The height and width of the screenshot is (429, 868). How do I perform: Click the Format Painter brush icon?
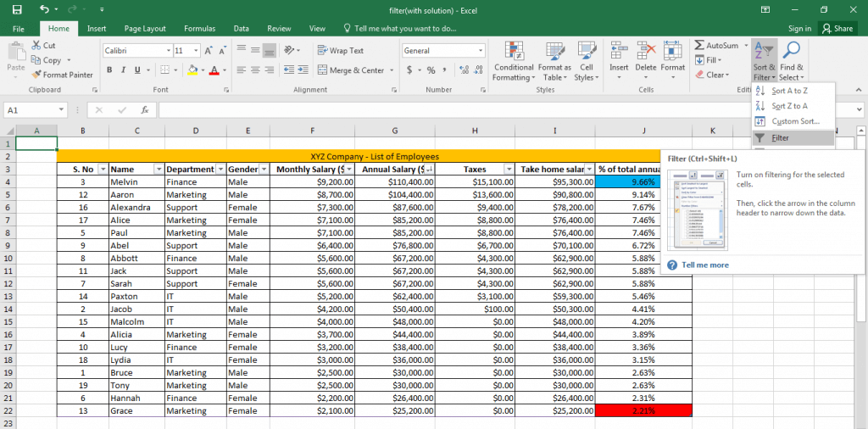[x=36, y=75]
